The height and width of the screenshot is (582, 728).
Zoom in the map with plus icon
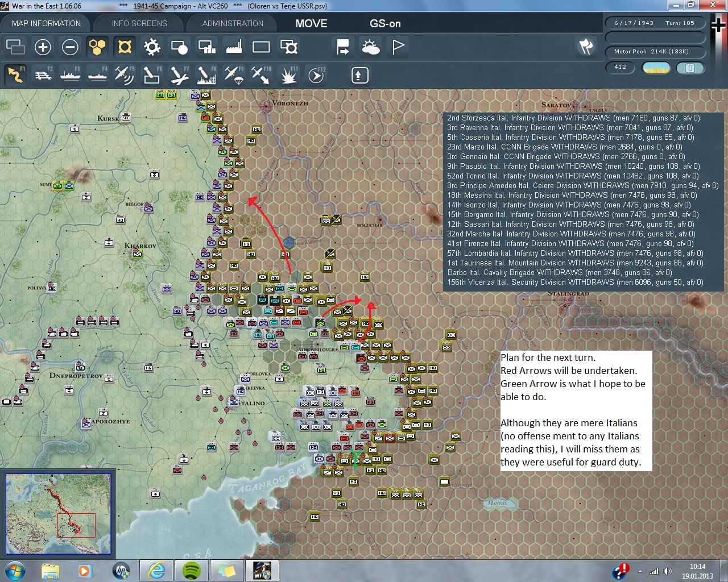[x=43, y=47]
